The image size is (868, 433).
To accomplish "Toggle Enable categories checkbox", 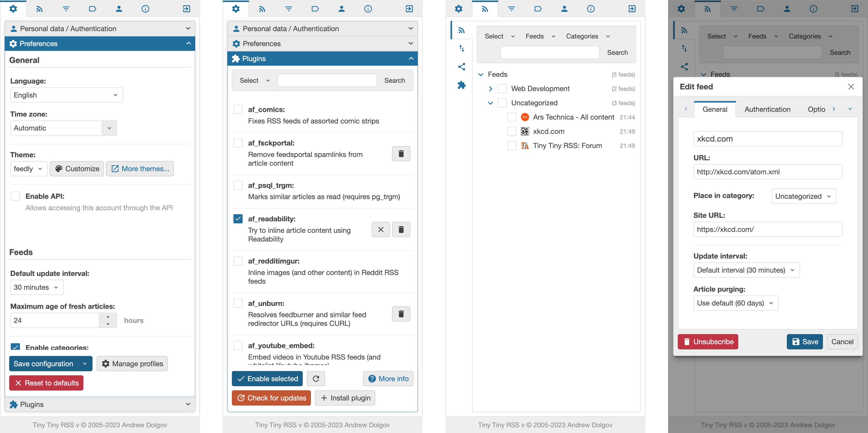I will point(16,347).
